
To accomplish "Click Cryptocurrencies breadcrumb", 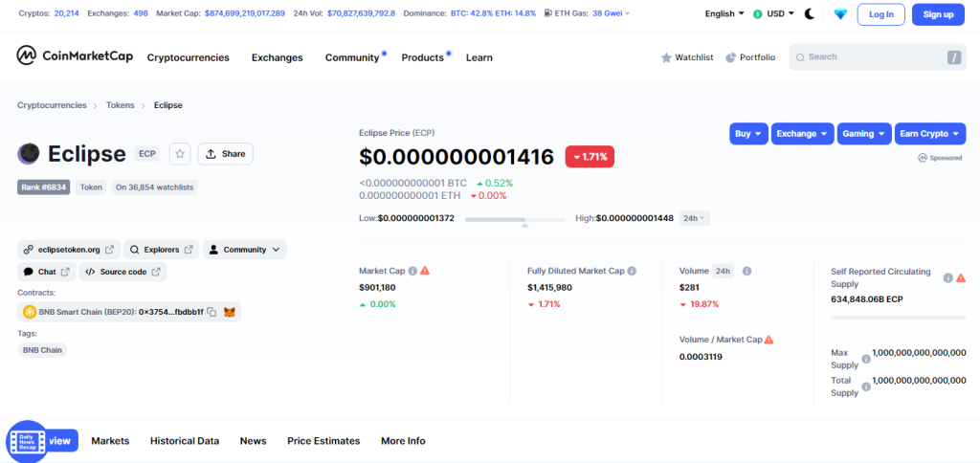I will pos(52,105).
